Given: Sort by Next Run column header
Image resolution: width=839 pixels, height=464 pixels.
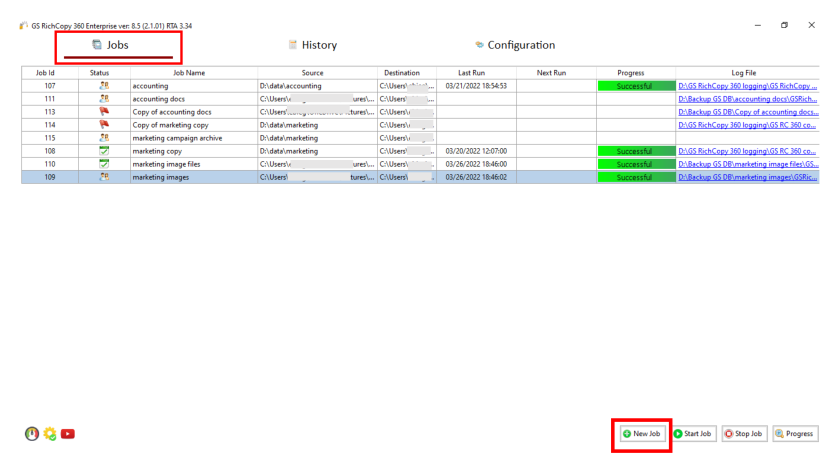Looking at the screenshot, I should pos(556,73).
